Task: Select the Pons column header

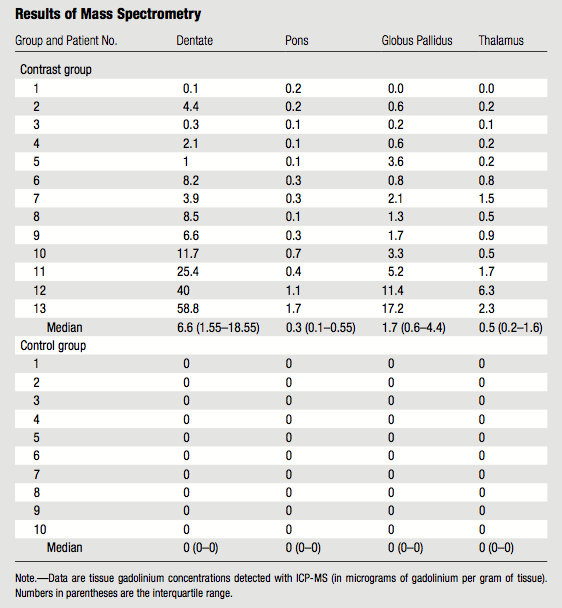Action: pos(297,40)
